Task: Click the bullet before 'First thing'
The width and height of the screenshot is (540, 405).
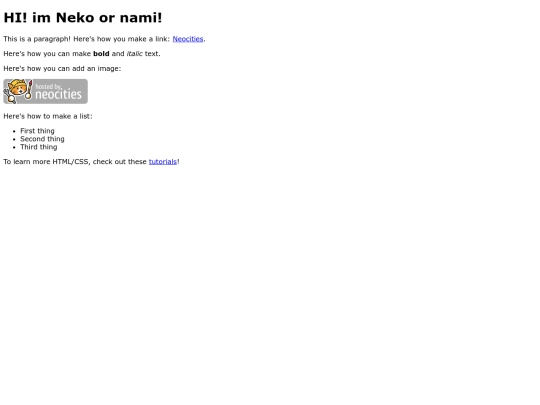Action: (14, 131)
